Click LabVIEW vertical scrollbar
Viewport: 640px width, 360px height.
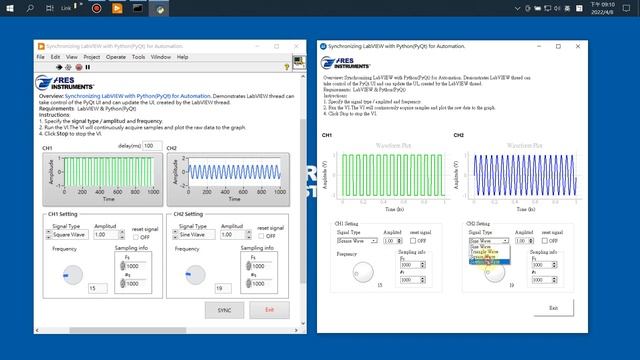pos(303,200)
